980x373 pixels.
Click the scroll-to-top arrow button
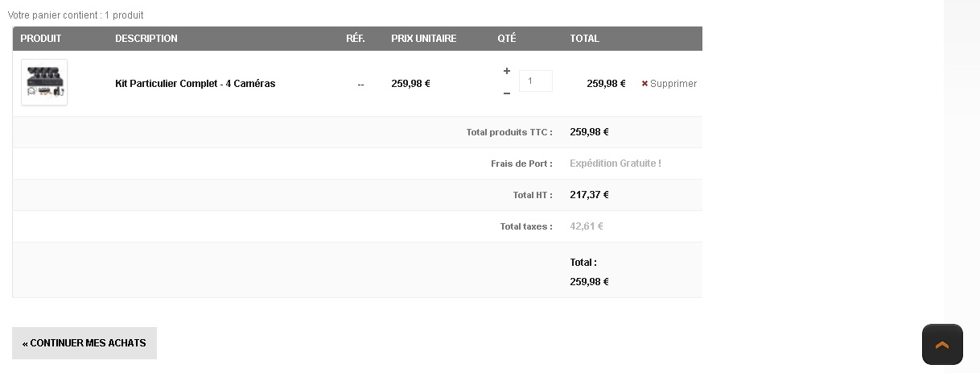point(942,345)
